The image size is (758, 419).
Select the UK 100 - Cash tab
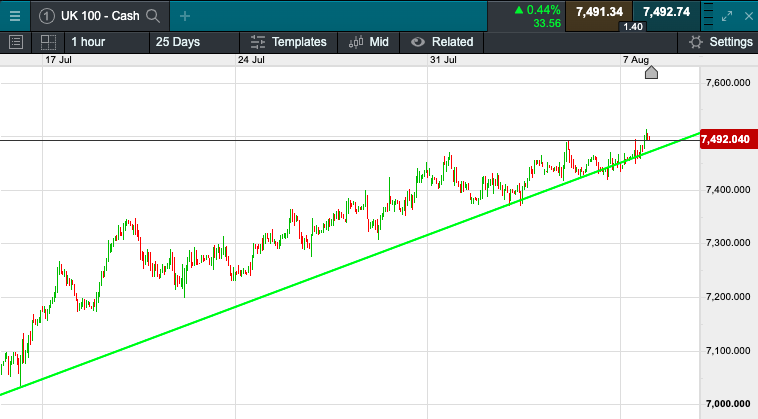pos(100,16)
